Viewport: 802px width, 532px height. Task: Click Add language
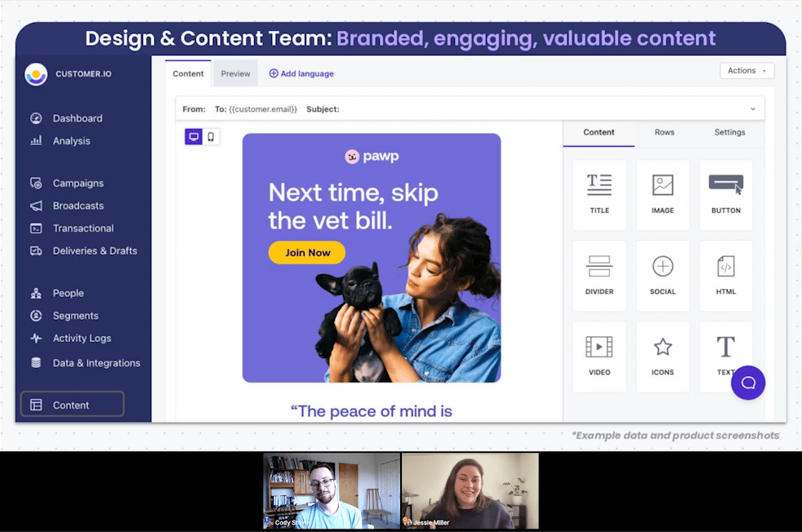click(x=301, y=73)
